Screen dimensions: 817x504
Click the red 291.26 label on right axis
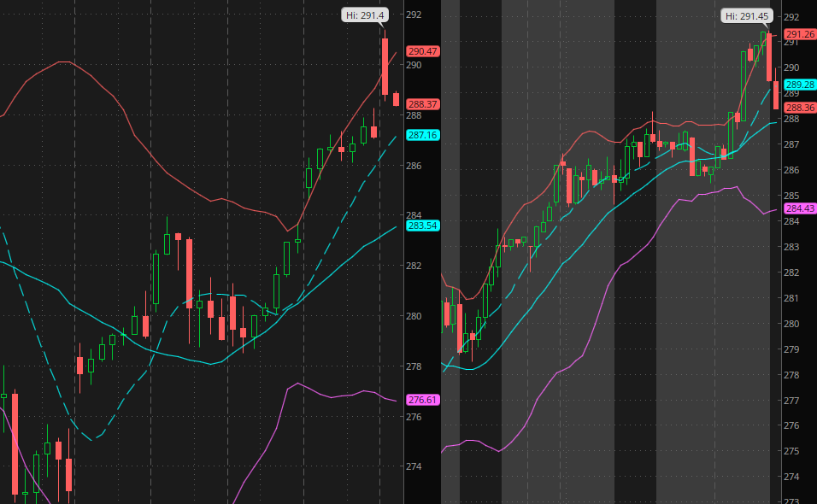coord(800,34)
